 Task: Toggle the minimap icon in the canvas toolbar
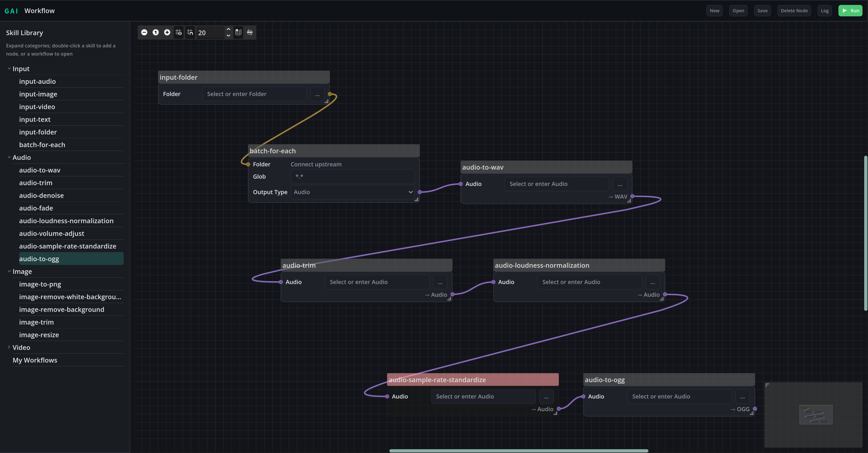click(x=238, y=32)
